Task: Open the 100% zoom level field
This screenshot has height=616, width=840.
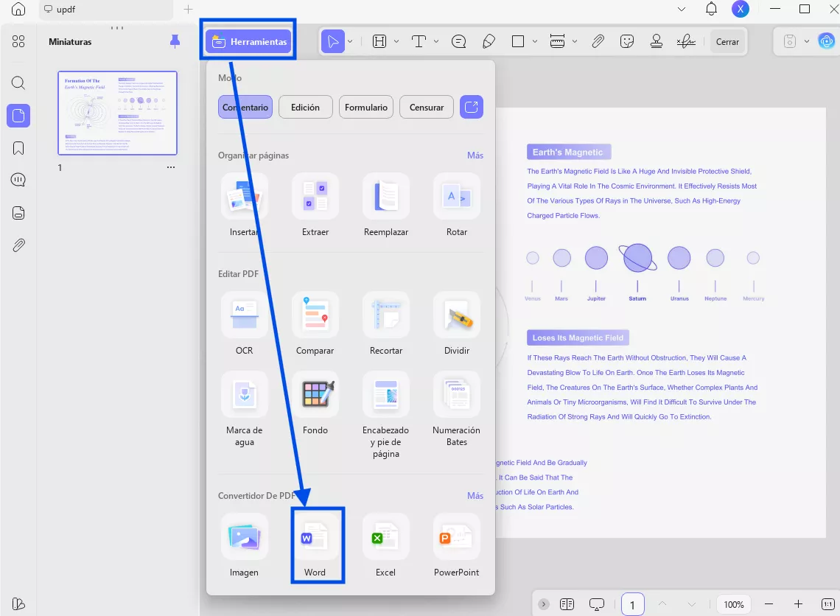Action: [733, 604]
